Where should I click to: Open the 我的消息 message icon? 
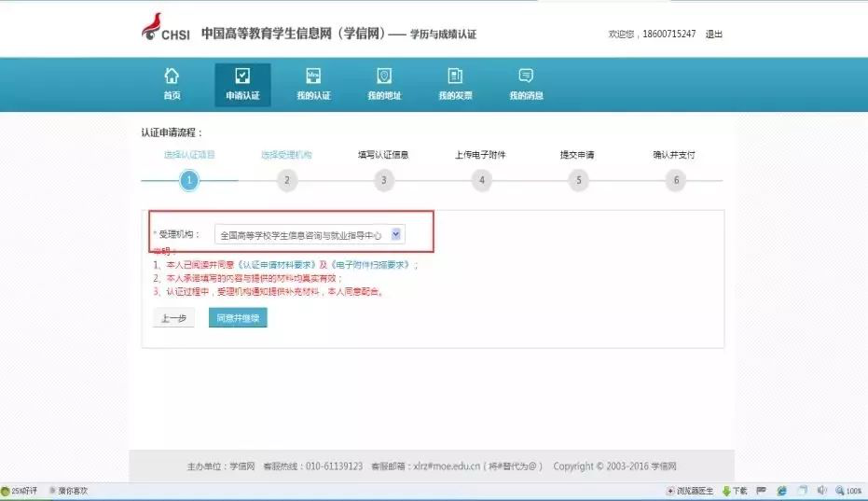(526, 76)
